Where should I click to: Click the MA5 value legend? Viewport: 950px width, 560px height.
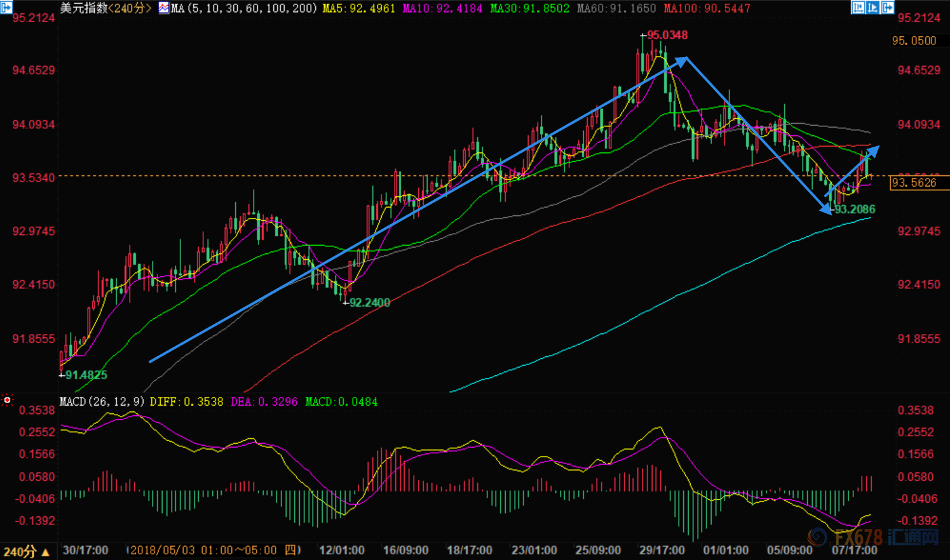tap(359, 8)
